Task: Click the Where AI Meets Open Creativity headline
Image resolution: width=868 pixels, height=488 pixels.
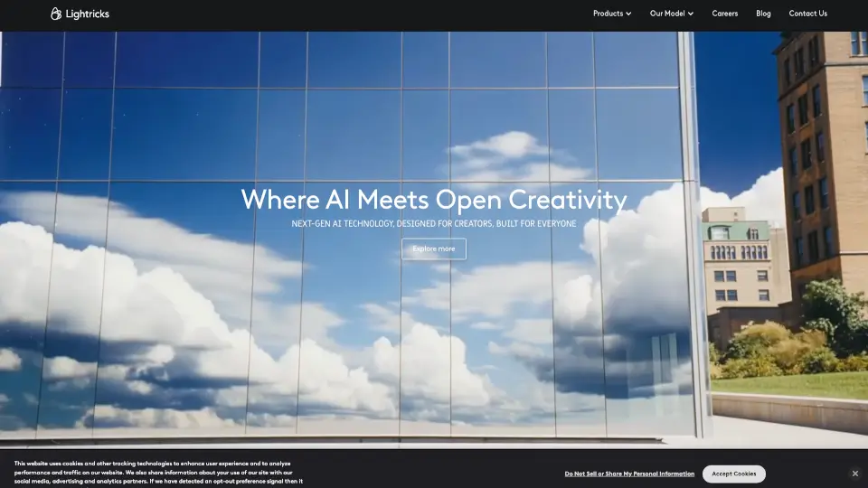Action: [x=433, y=199]
